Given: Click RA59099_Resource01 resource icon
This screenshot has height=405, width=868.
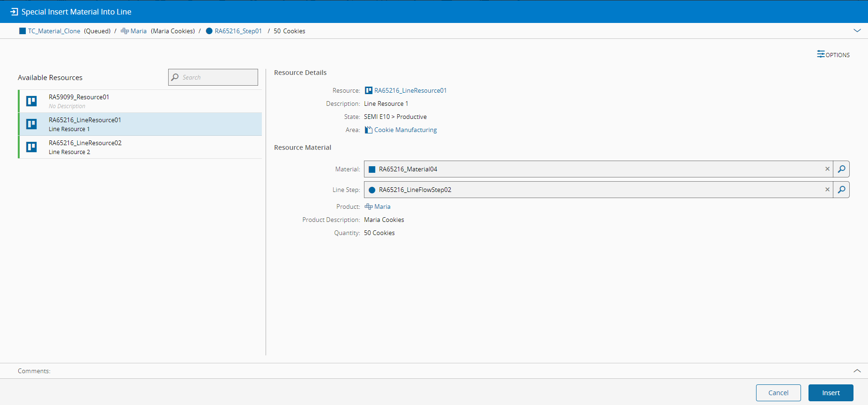Looking at the screenshot, I should tap(31, 101).
